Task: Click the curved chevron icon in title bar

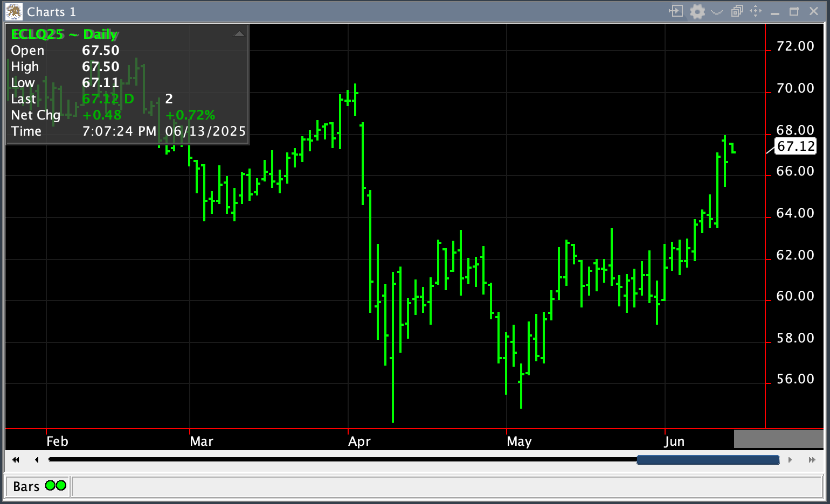Action: coord(717,11)
